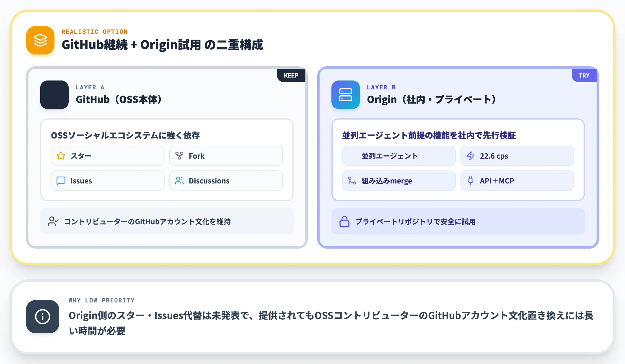Click the user-check icon in contributor note
625x364 pixels.
click(x=53, y=221)
